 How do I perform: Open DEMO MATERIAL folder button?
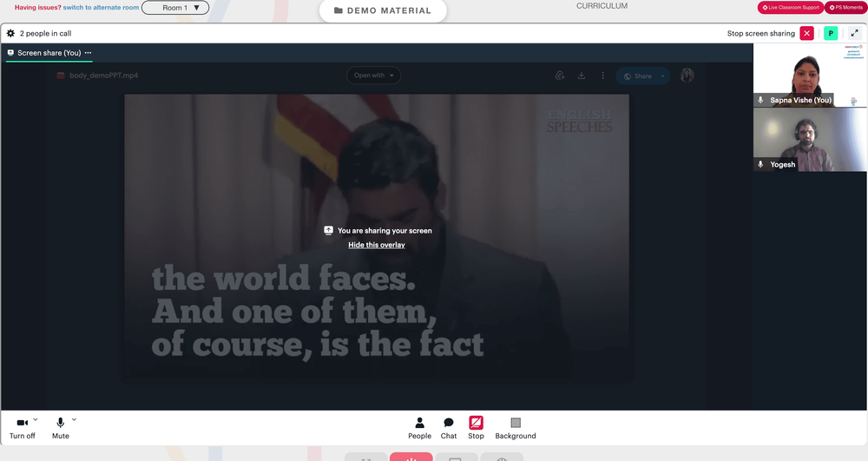tap(383, 10)
